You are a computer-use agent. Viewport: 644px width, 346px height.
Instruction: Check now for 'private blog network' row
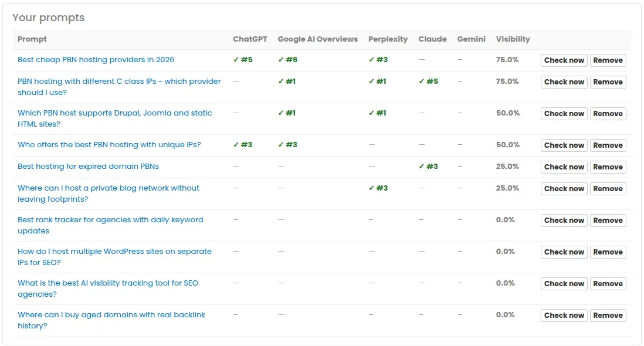click(x=564, y=189)
